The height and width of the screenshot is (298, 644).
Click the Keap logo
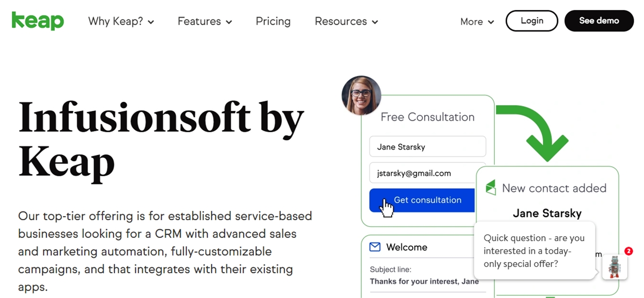click(x=38, y=21)
